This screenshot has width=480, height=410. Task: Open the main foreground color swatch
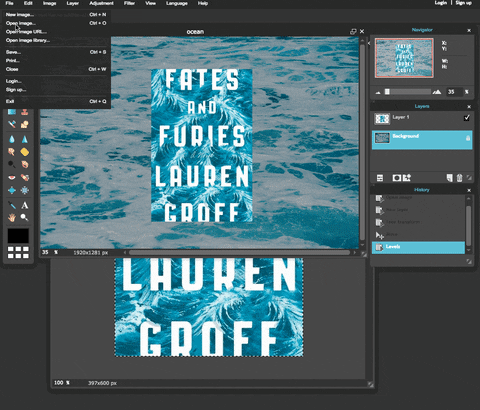click(x=18, y=236)
